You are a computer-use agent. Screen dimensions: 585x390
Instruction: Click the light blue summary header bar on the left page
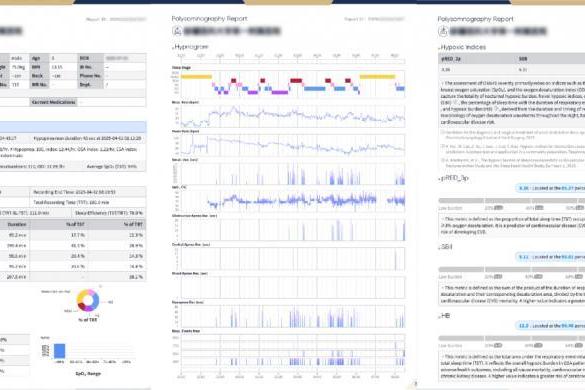[73, 128]
